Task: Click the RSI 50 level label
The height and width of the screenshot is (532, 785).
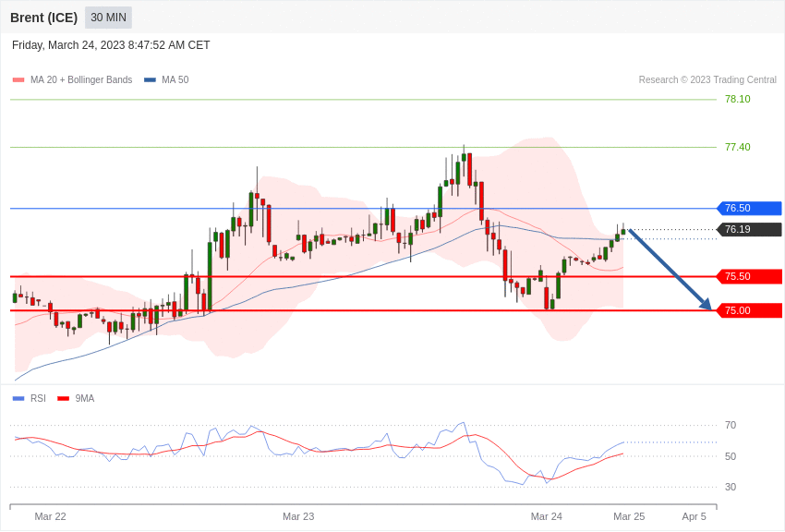Action: pos(731,456)
